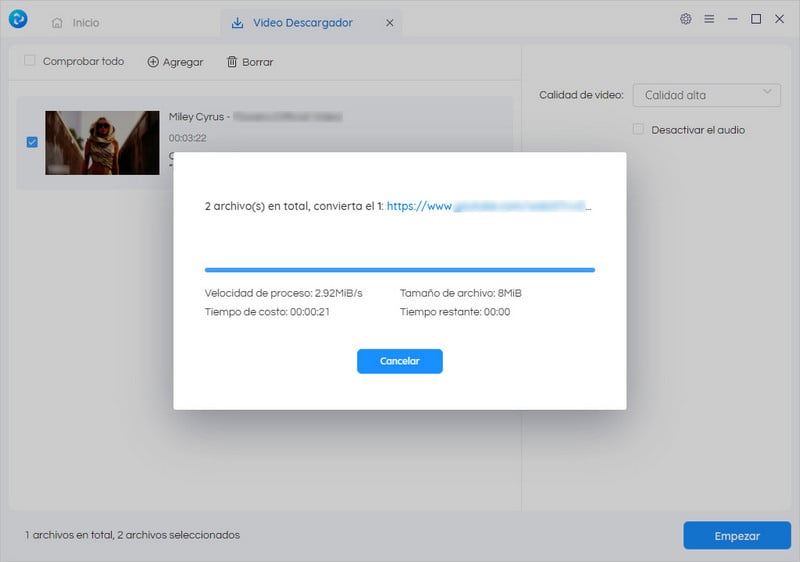Click the Cancelar button
Screen dimensions: 800x562
tap(399, 361)
